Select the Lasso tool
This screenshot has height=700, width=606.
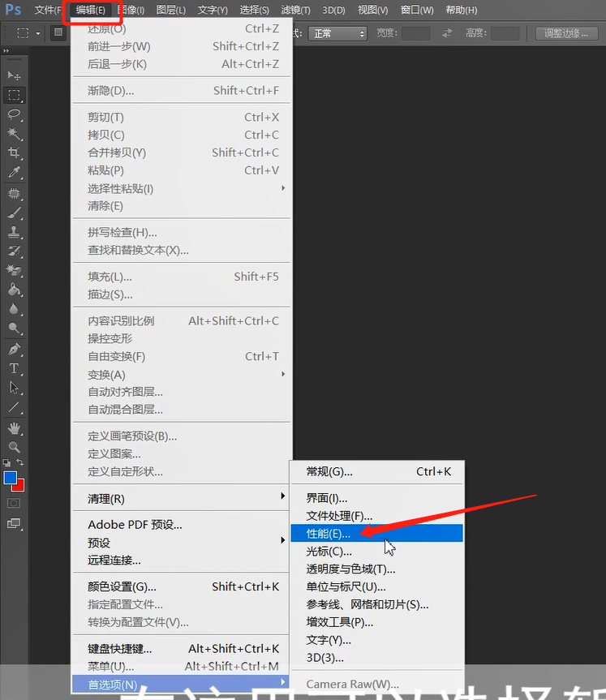[14, 114]
